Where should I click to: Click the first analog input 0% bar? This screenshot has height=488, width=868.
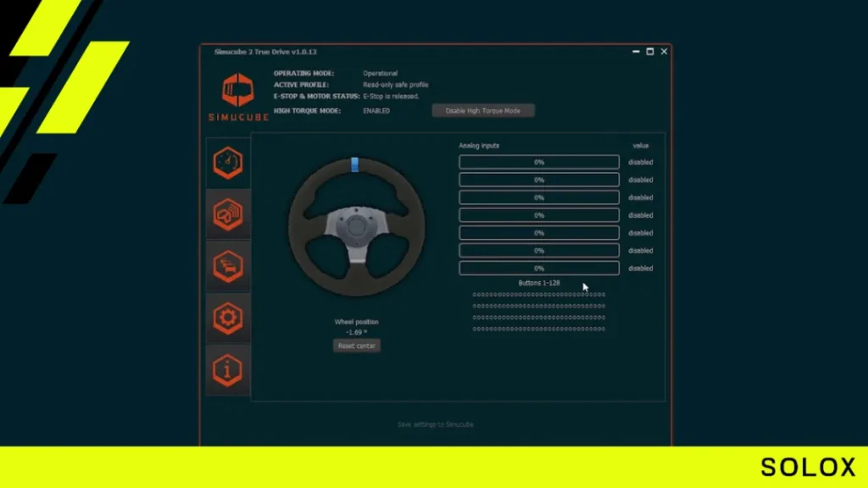point(539,162)
